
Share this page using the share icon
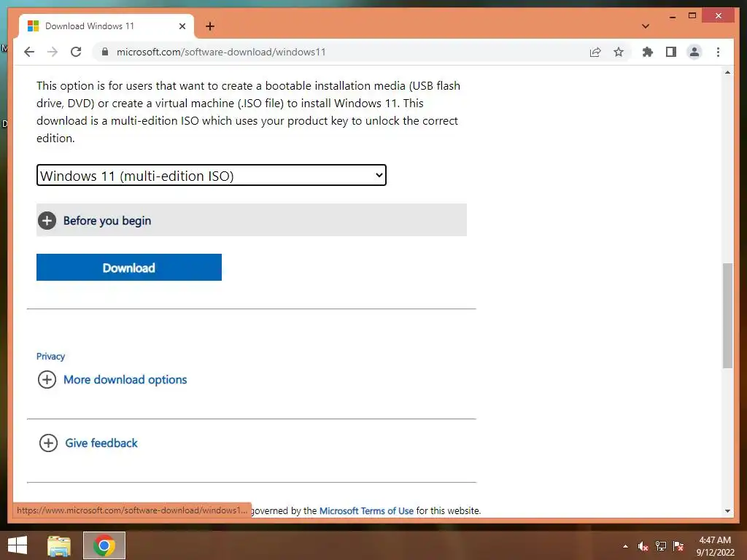tap(595, 52)
